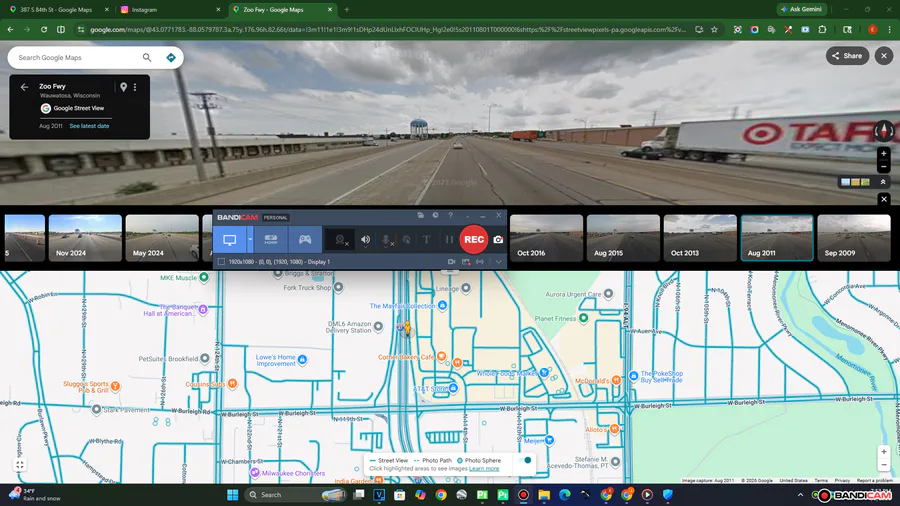This screenshot has height=506, width=900.
Task: Expand Bandicam panel with bottom chevron
Action: [x=498, y=262]
